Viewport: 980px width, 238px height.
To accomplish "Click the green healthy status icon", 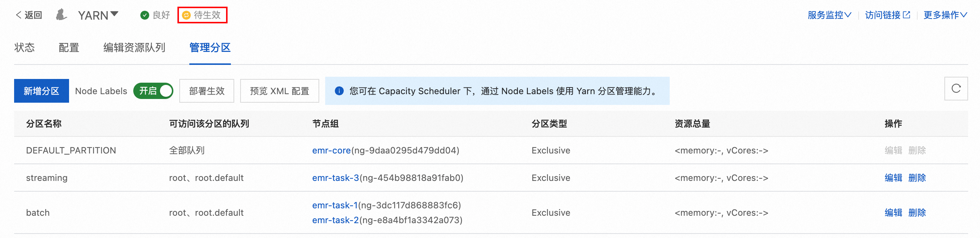I will [x=144, y=15].
